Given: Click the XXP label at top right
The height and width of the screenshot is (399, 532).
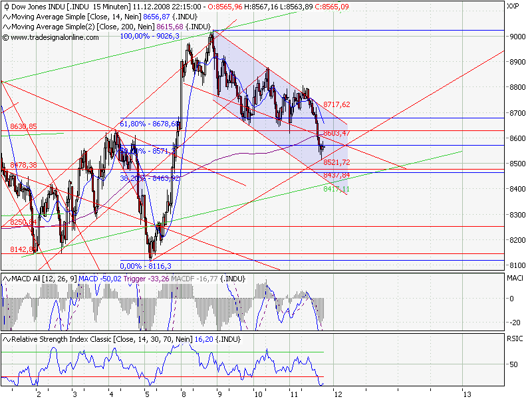Looking at the screenshot, I should tap(513, 7).
